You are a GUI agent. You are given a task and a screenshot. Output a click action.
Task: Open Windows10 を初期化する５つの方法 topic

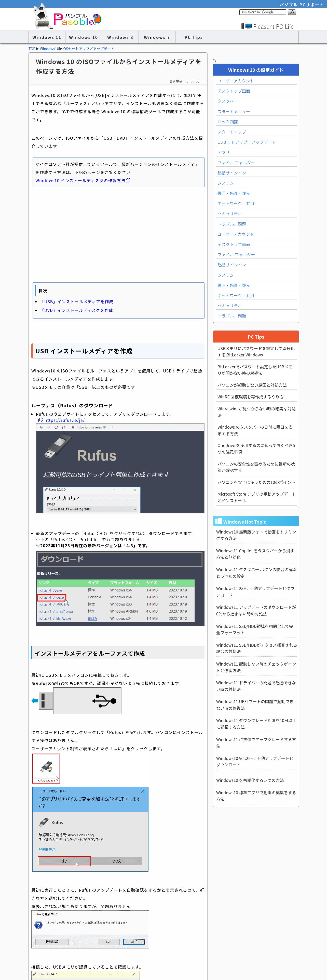click(250, 780)
